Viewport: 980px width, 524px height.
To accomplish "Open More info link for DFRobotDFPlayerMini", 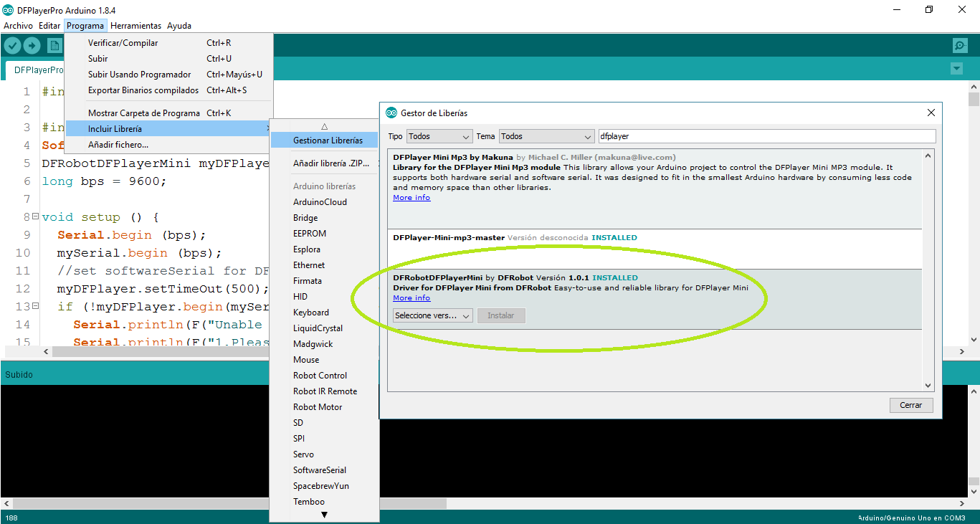I will (x=411, y=298).
